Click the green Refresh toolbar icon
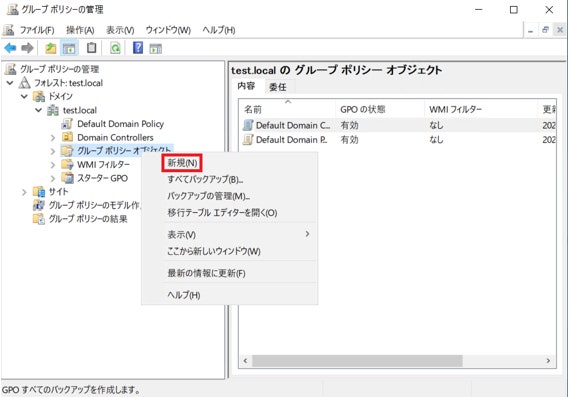This screenshot has height=397, width=570. click(115, 48)
